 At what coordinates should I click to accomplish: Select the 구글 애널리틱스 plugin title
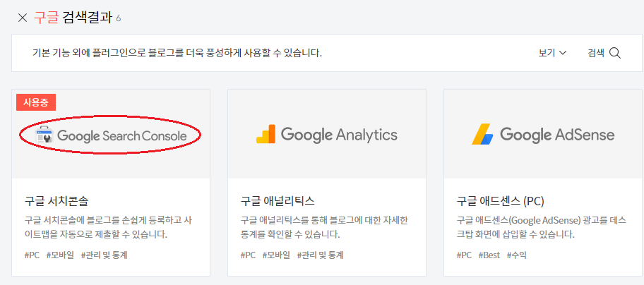[x=278, y=201]
